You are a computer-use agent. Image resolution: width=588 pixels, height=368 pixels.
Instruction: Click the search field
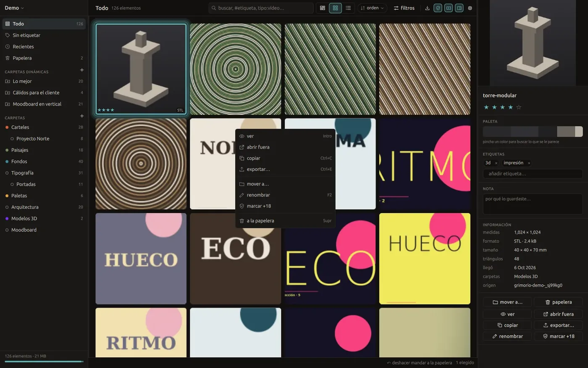point(261,8)
